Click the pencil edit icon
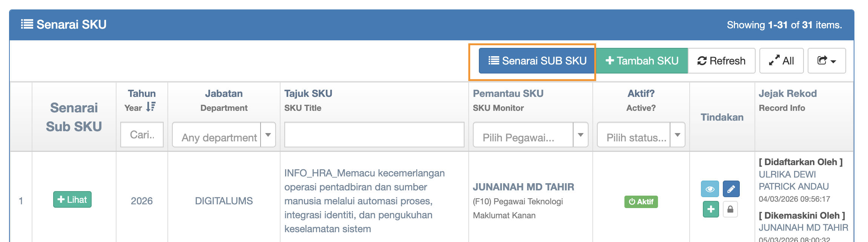This screenshot has height=242, width=868. [731, 189]
